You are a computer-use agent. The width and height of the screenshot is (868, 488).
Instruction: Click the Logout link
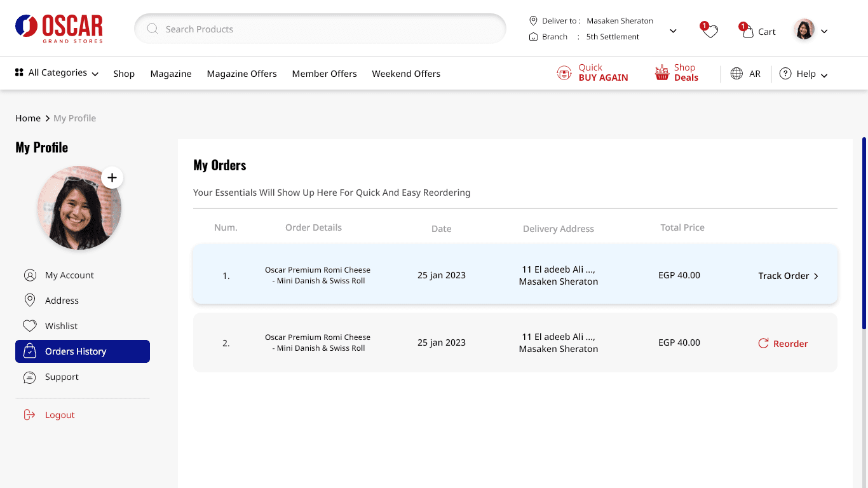(60, 415)
